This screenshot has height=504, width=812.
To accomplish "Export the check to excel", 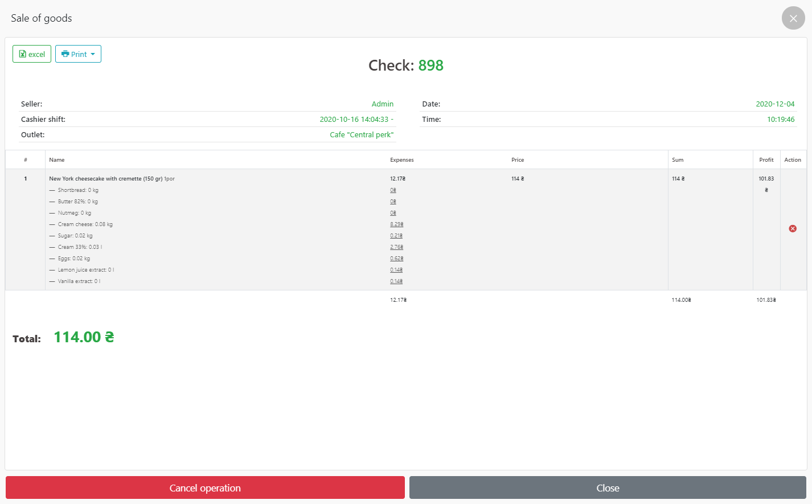I will 32,54.
